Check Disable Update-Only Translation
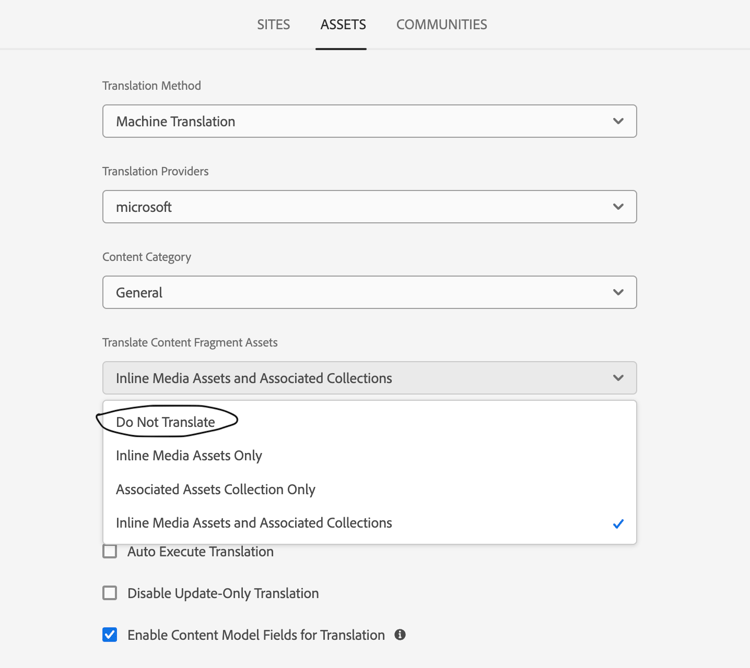This screenshot has height=668, width=750. point(110,593)
